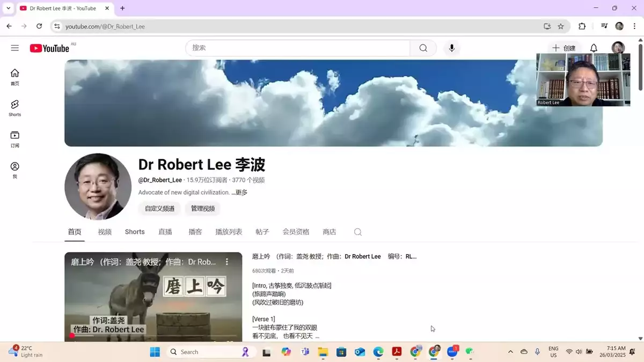
Task: Search within the channel using the tab-row magnifier
Action: click(x=358, y=232)
